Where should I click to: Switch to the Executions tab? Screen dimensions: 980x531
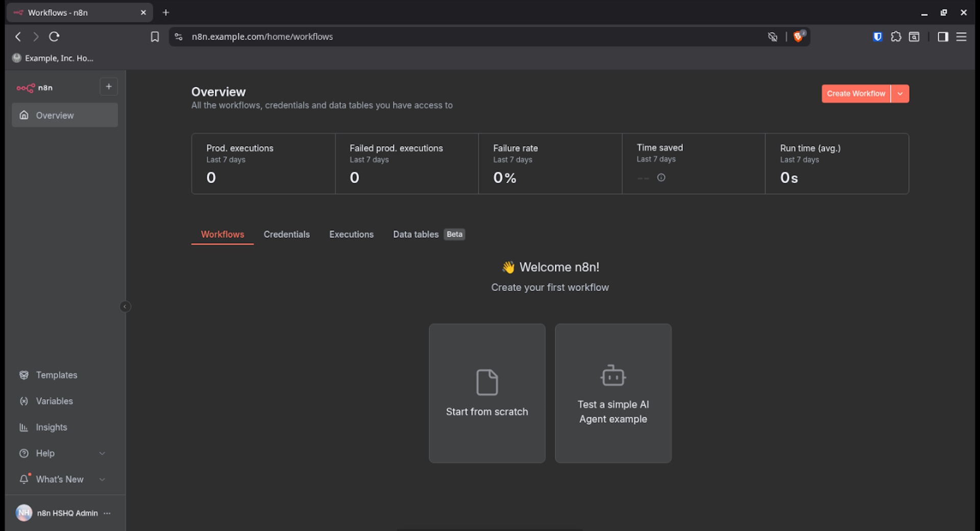tap(351, 234)
